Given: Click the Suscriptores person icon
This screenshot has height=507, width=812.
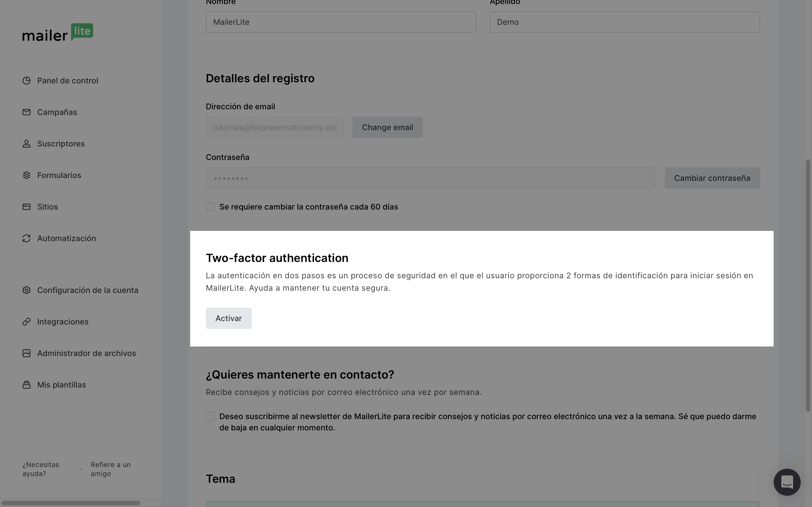Looking at the screenshot, I should (27, 144).
